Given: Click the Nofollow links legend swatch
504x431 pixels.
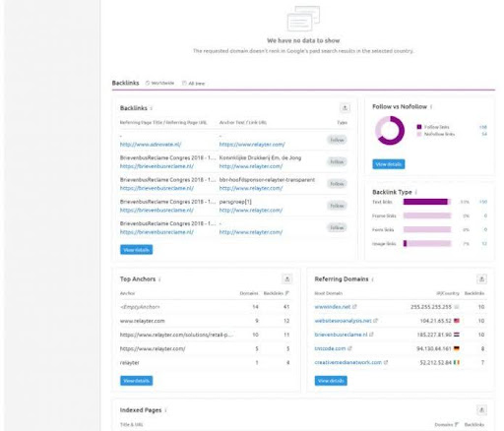Looking at the screenshot, I should 419,134.
